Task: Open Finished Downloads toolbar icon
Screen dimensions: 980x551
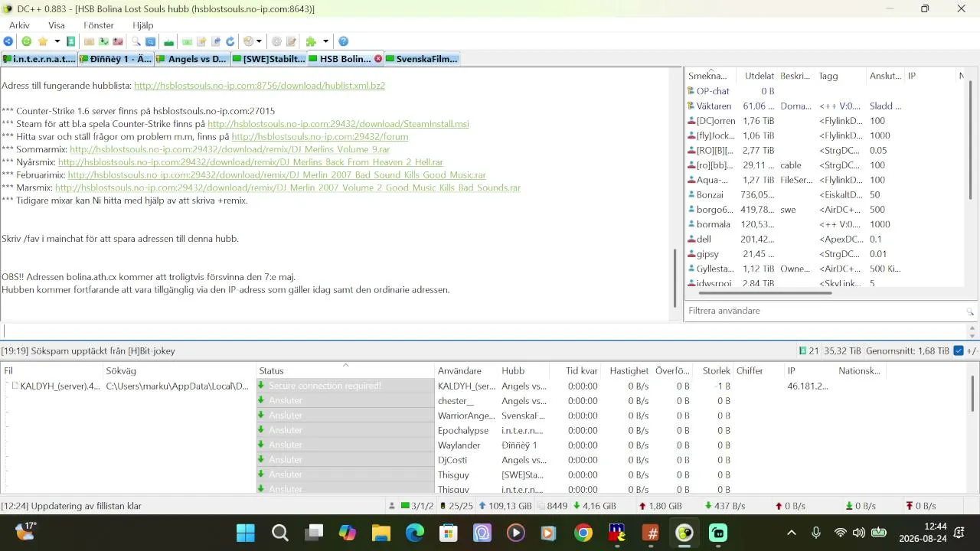Action: click(x=103, y=41)
